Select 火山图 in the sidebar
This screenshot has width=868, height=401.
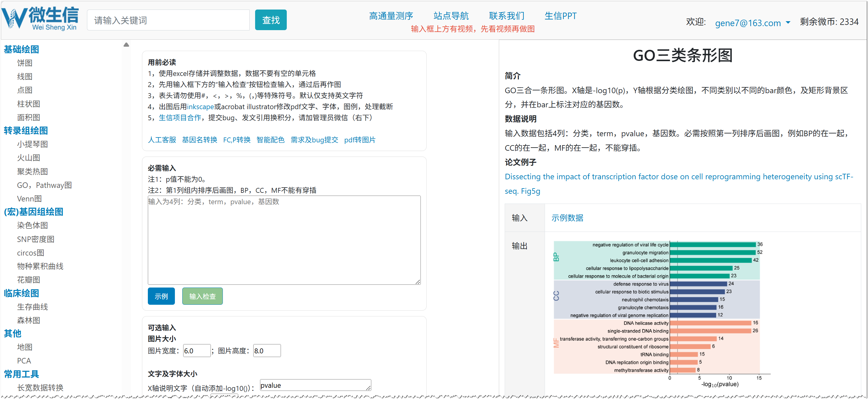29,158
